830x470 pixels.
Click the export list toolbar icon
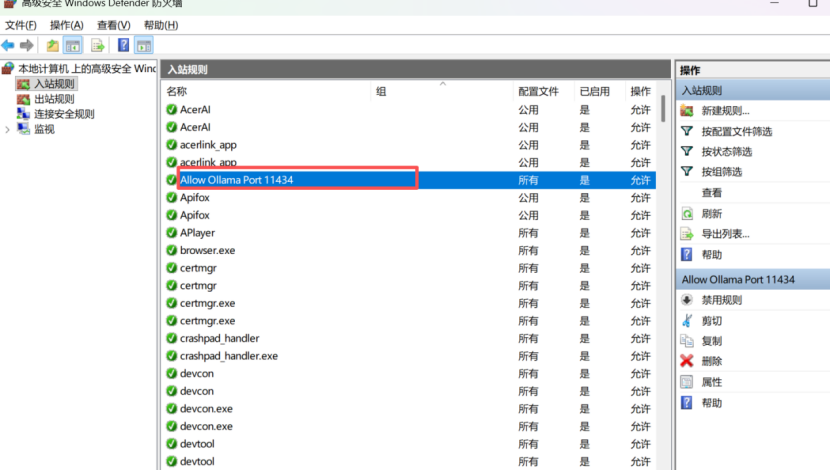98,46
